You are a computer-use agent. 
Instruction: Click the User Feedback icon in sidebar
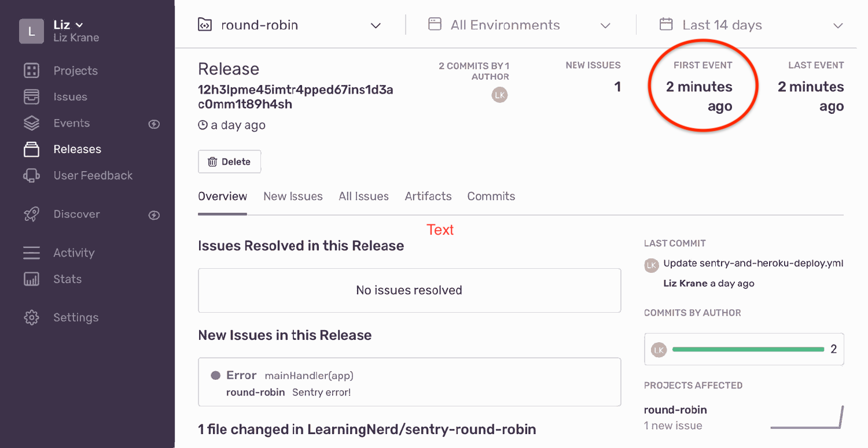coord(31,175)
